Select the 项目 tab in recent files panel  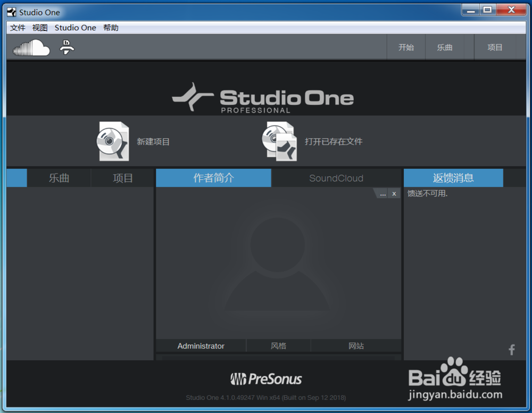coord(122,178)
